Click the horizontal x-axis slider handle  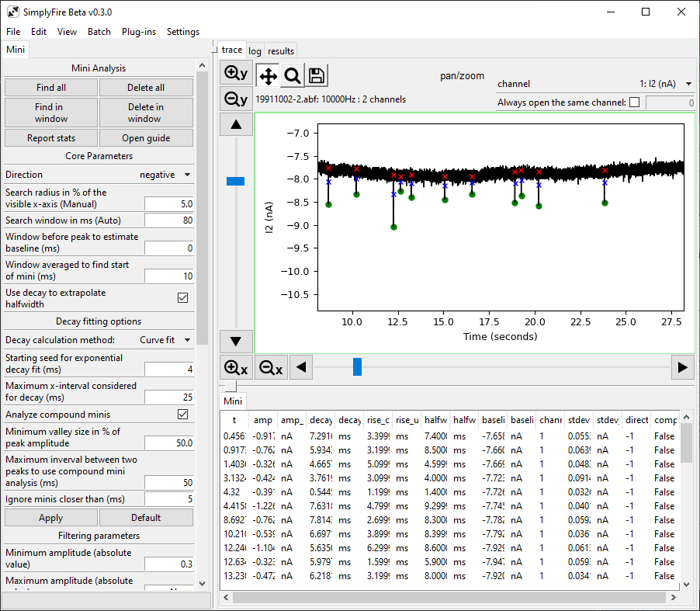357,366
